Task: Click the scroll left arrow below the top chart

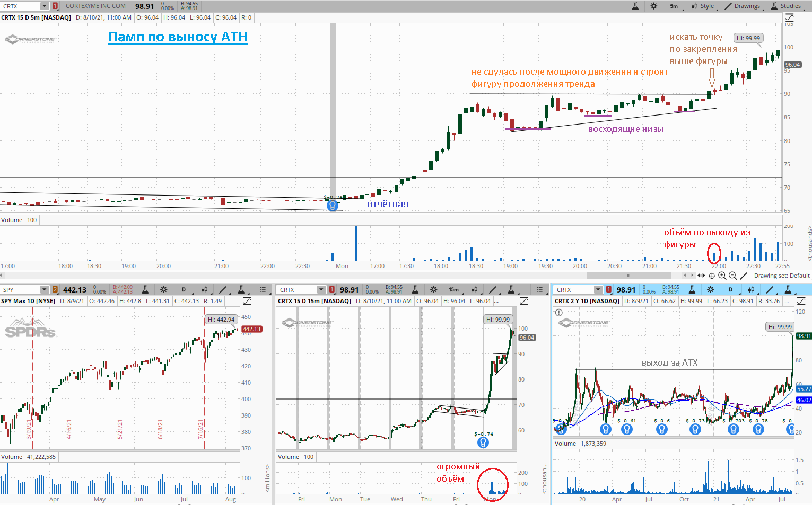Action: [685, 276]
